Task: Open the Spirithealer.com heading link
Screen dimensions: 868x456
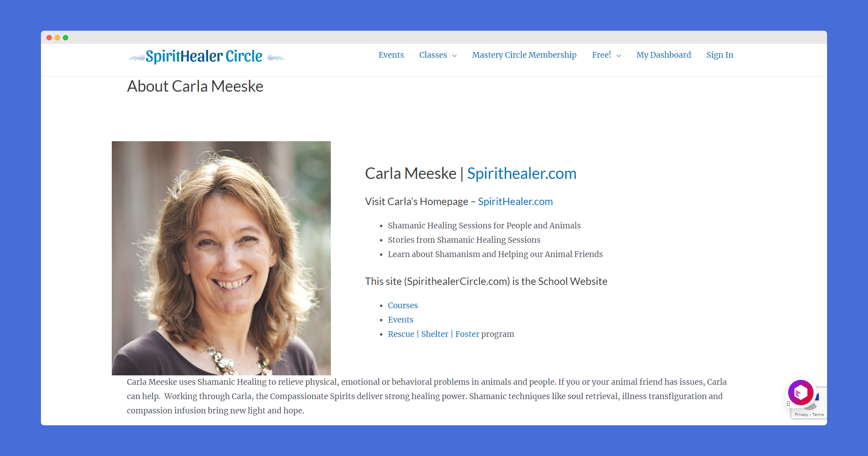Action: 522,174
